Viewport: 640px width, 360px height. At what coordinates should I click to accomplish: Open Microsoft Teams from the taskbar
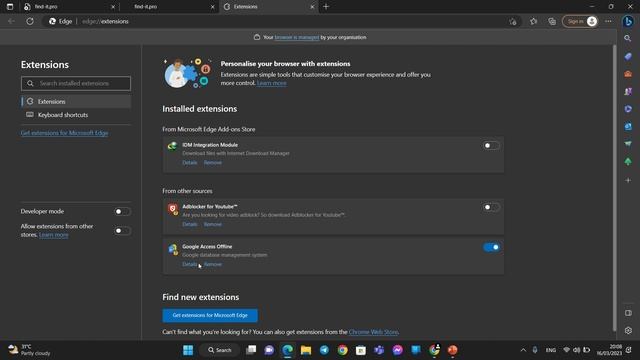pos(379,350)
